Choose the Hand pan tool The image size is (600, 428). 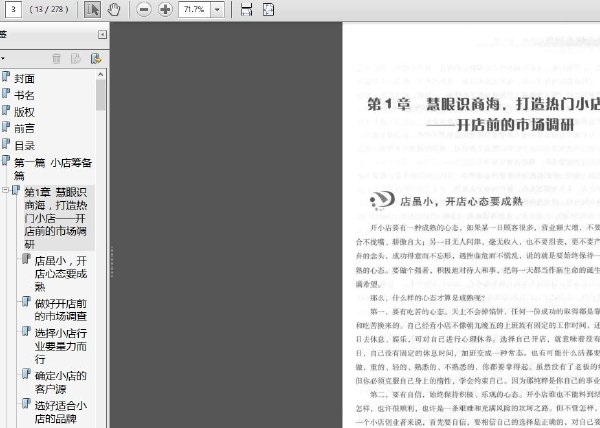[x=114, y=9]
